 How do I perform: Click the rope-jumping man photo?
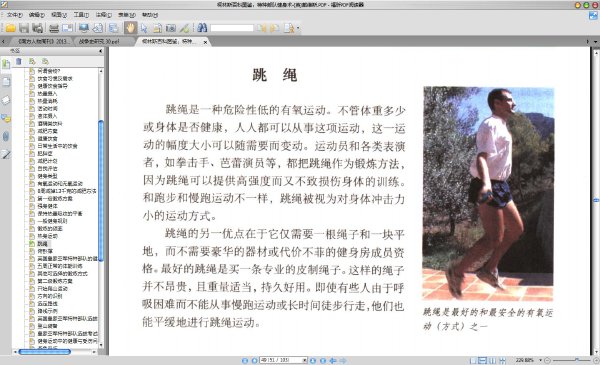[x=488, y=193]
